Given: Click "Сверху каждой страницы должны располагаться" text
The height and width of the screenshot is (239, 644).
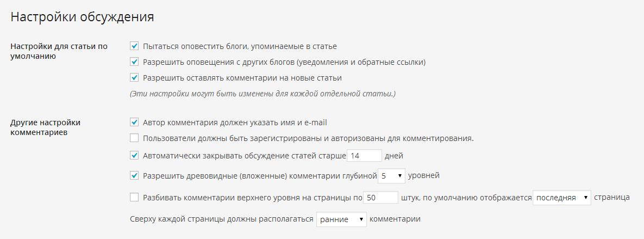Looking at the screenshot, I should [222, 219].
